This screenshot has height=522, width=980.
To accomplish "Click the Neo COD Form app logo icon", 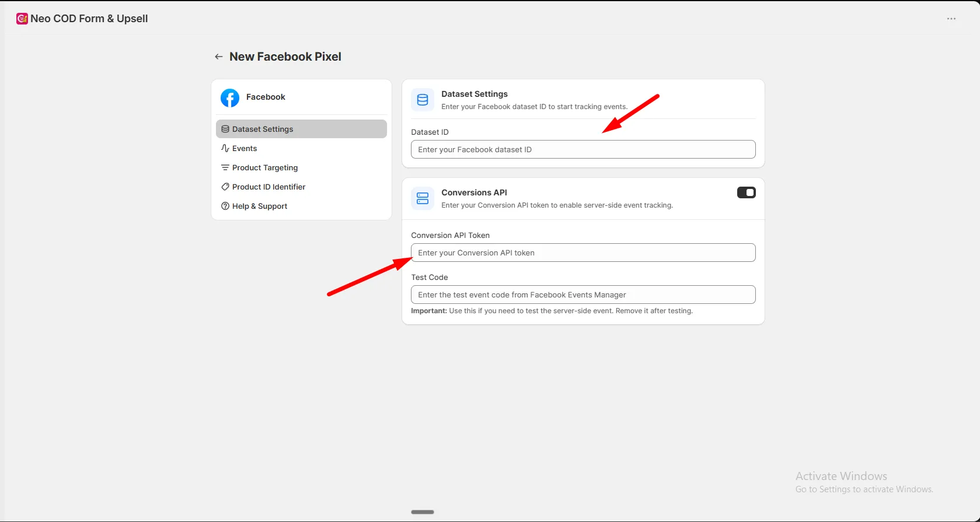I will [22, 19].
